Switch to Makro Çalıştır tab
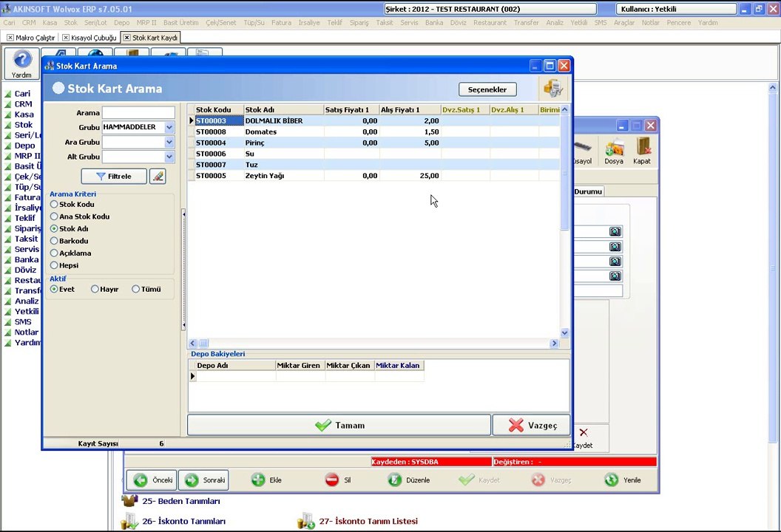The width and height of the screenshot is (781, 532). pos(31,38)
